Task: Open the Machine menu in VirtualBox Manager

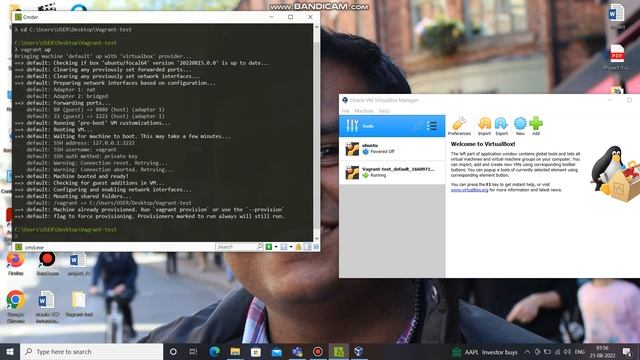Action: [364, 111]
